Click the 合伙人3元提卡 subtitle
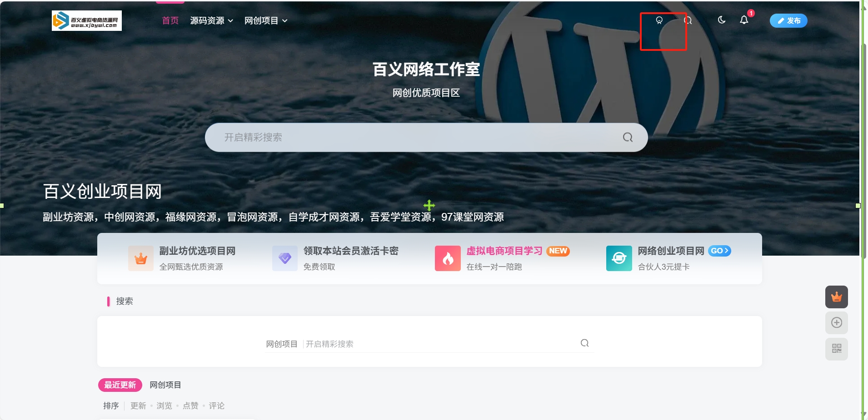 pos(664,267)
